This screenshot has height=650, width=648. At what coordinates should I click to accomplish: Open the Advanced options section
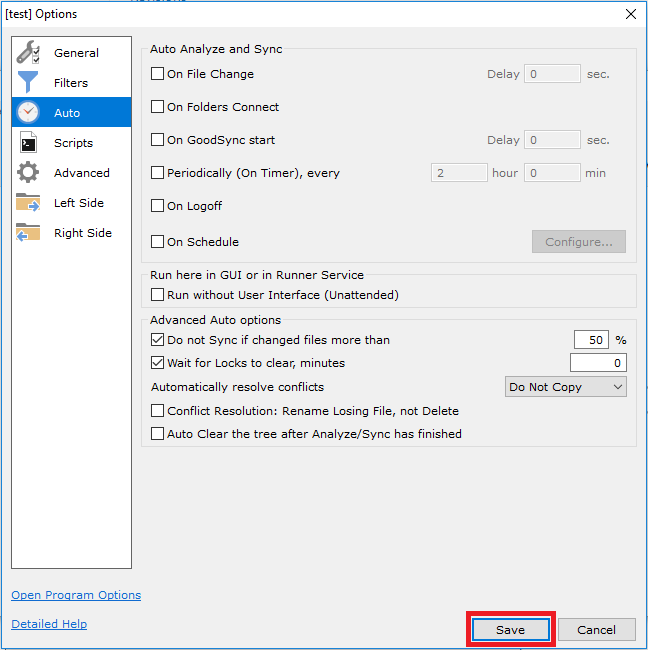(x=81, y=173)
